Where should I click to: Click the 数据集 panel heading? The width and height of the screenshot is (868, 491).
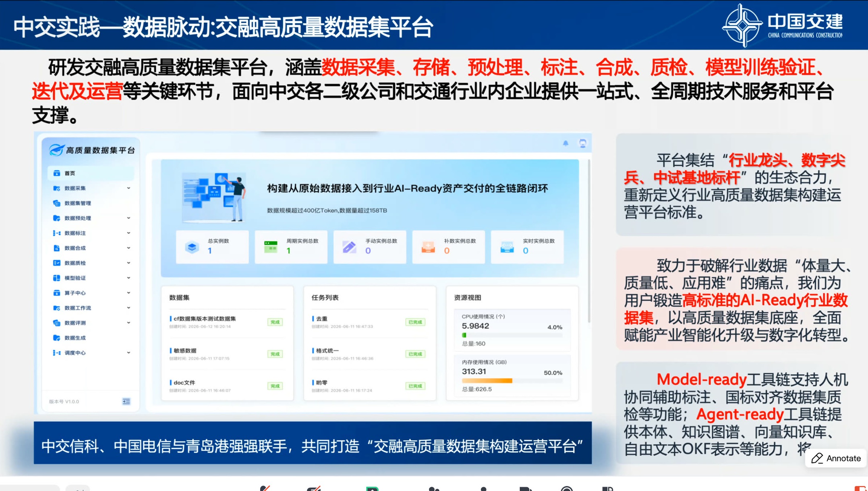(179, 297)
